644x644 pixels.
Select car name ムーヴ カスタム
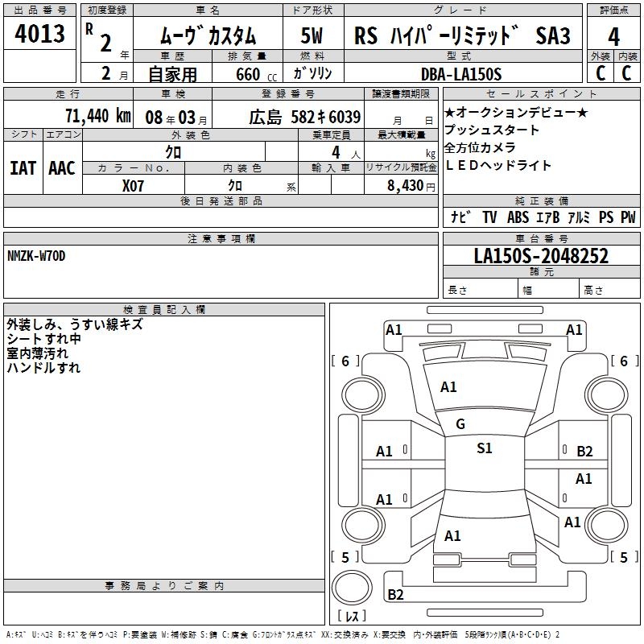tap(208, 35)
